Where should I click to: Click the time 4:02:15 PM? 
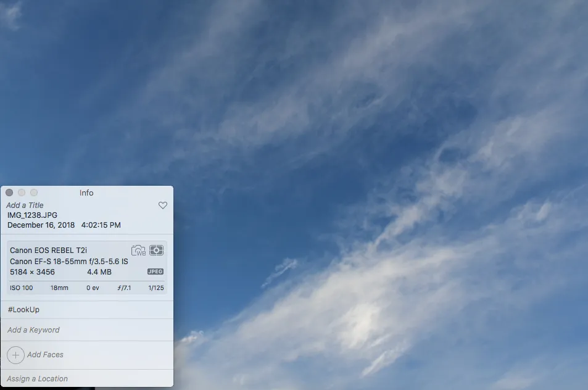coord(101,225)
